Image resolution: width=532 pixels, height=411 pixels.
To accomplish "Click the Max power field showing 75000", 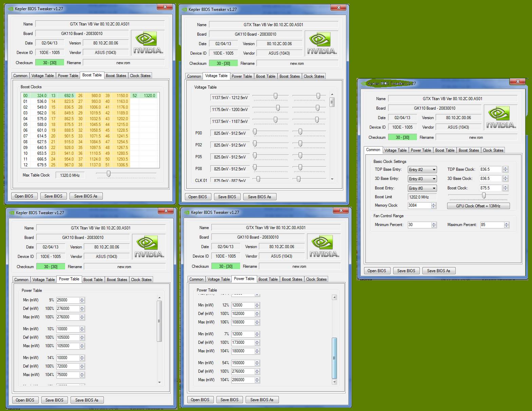I will [68, 375].
